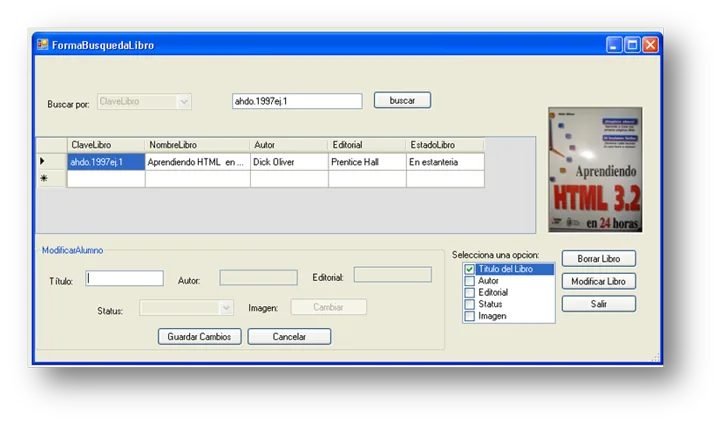Expand the Status combo box
Viewport: 720px width, 424px height.
[x=226, y=308]
